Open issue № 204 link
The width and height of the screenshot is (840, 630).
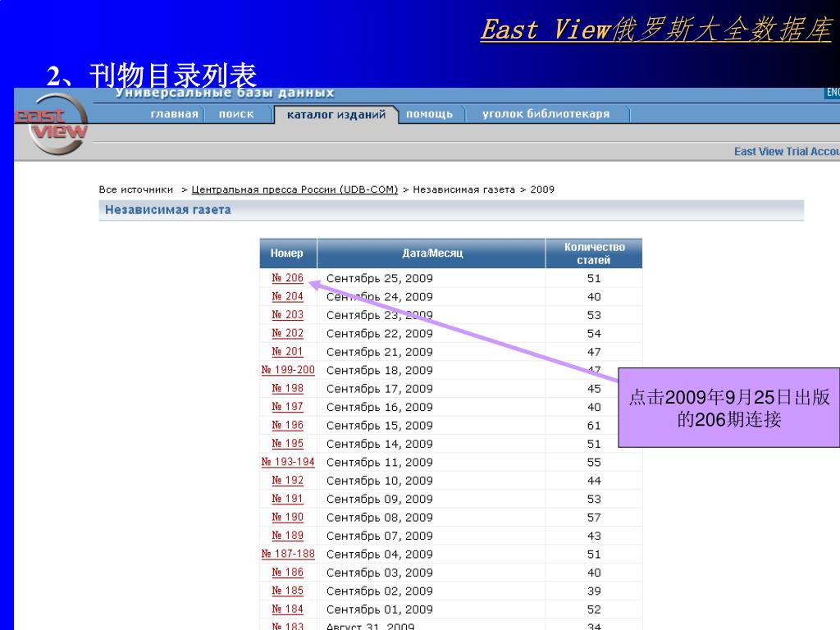[x=288, y=296]
